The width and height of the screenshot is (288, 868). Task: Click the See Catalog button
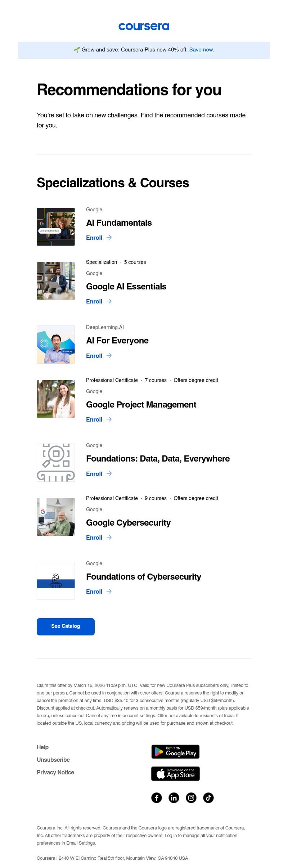[66, 626]
